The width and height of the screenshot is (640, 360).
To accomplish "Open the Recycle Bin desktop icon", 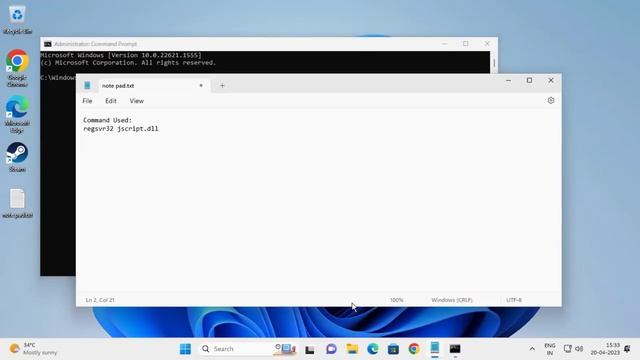I will [x=17, y=20].
